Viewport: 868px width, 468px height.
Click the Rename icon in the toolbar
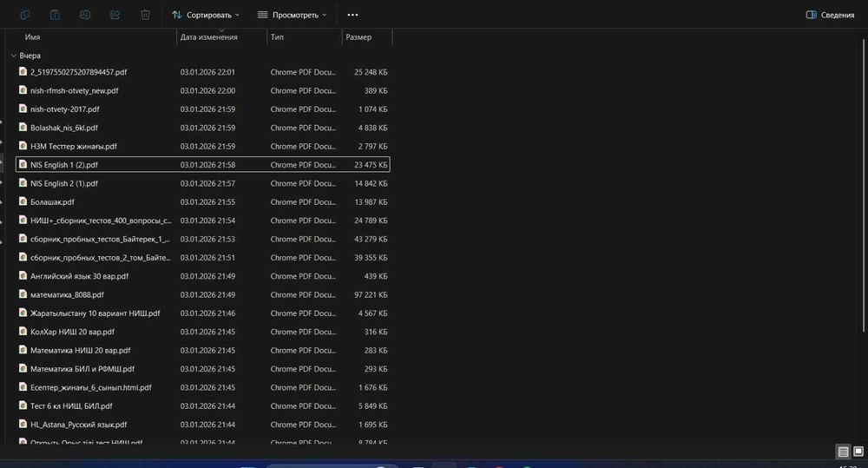click(85, 15)
